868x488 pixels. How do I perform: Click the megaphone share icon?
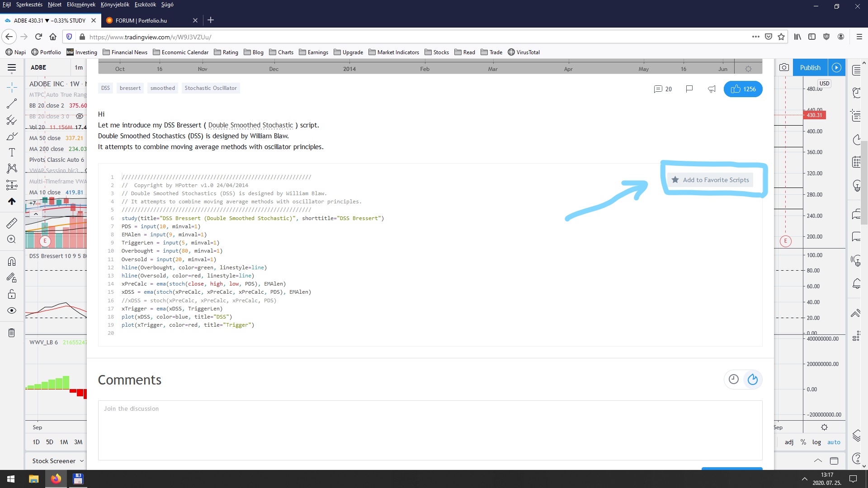coord(712,89)
